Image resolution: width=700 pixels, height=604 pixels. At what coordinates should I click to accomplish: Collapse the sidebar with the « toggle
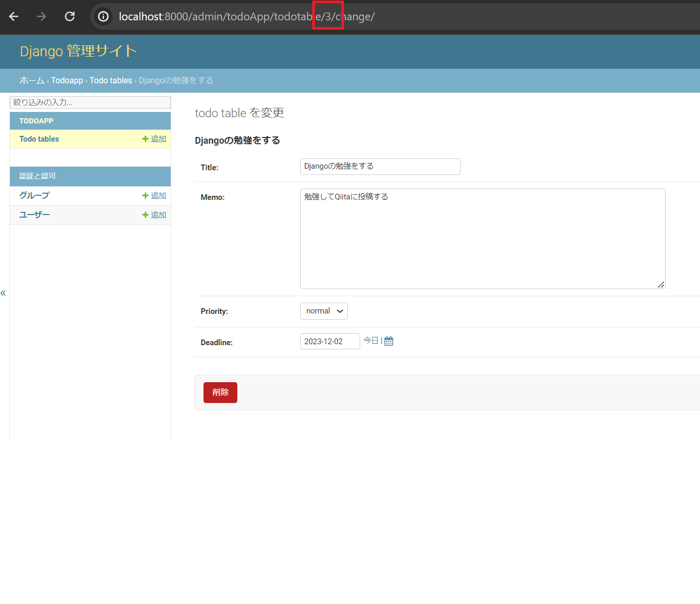tap(3, 293)
